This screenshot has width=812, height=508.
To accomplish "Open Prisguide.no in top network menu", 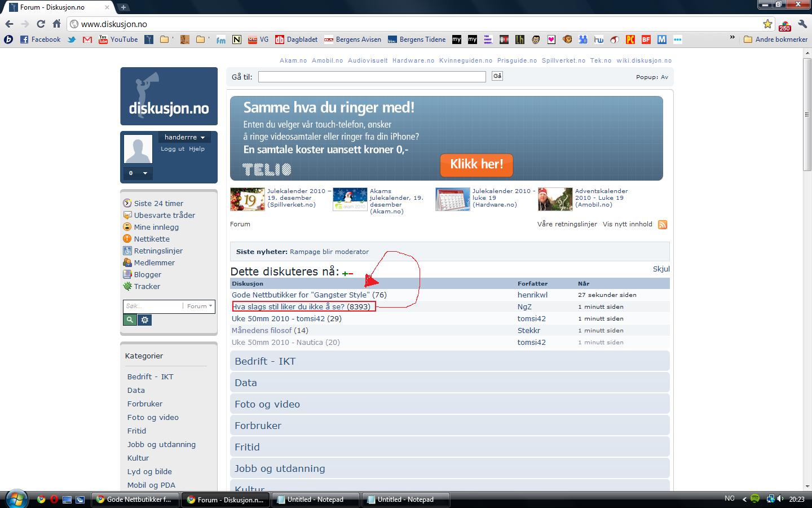I will tap(517, 60).
